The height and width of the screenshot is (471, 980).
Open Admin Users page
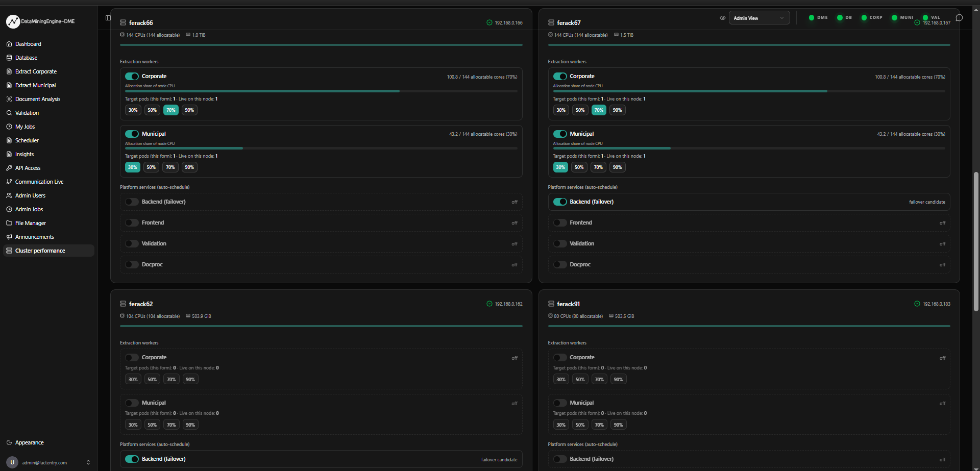48,195
